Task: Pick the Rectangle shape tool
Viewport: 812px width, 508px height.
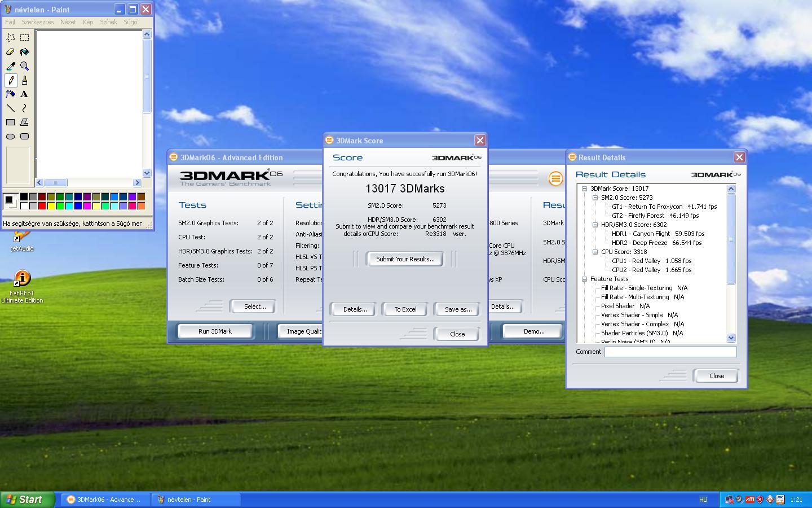Action: [x=11, y=122]
